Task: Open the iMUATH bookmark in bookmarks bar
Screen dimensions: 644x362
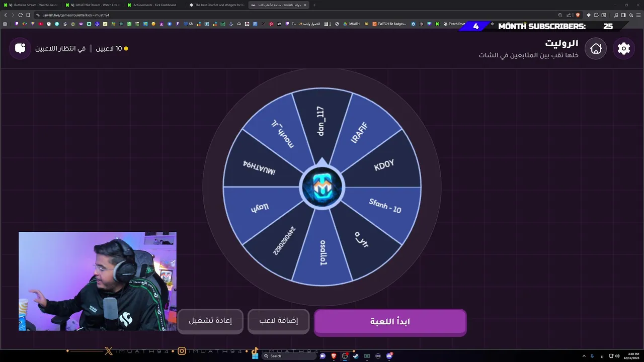Action: point(352,24)
